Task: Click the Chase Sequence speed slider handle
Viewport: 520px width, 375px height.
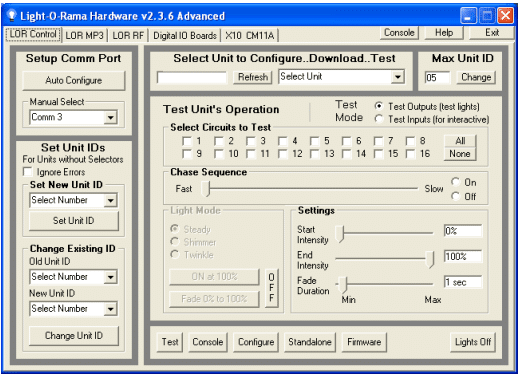Action: (206, 189)
